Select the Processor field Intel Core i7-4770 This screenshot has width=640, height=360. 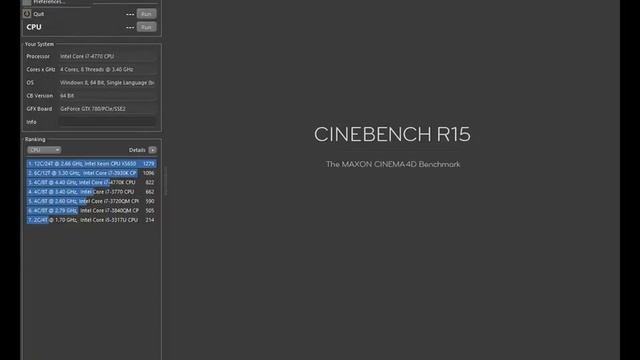coord(107,56)
